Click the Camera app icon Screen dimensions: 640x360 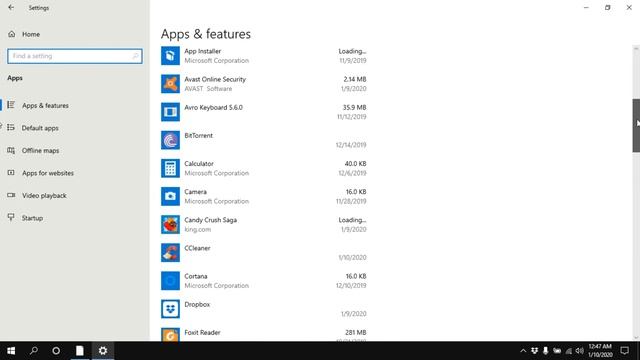tap(170, 196)
